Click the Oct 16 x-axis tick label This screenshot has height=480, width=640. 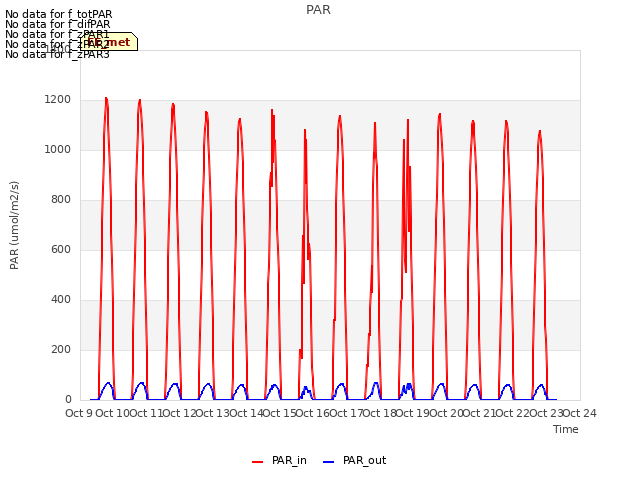click(x=312, y=413)
